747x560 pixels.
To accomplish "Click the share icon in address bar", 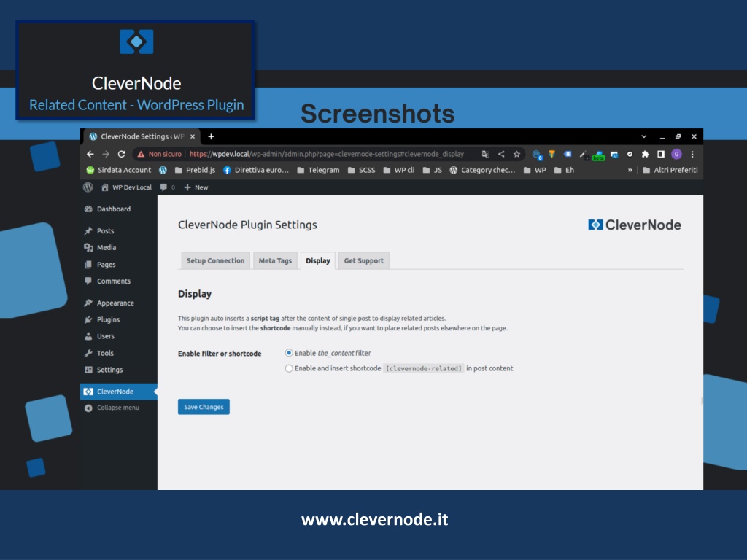I will click(501, 154).
